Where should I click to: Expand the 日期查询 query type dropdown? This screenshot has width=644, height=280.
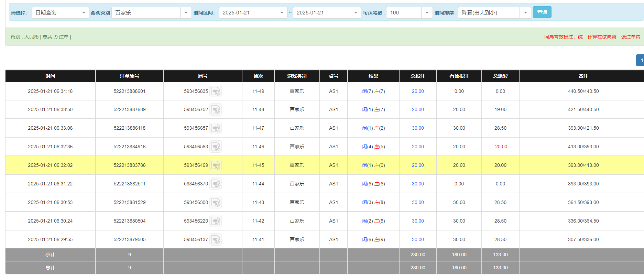click(x=83, y=13)
